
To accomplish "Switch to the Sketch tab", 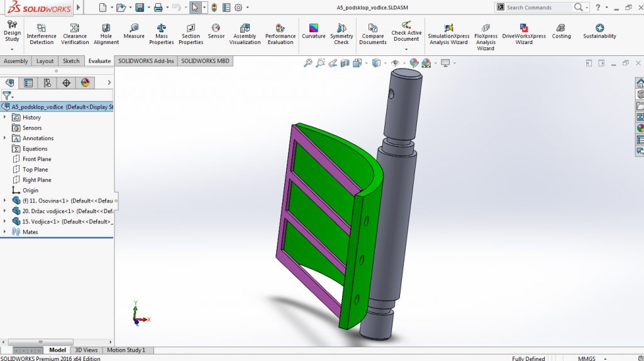I will point(71,61).
